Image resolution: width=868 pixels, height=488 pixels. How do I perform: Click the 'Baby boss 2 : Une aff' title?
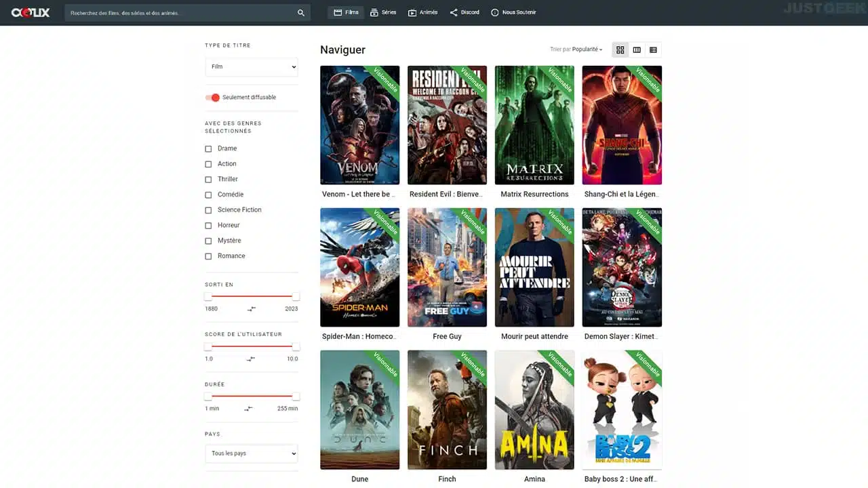pos(622,479)
